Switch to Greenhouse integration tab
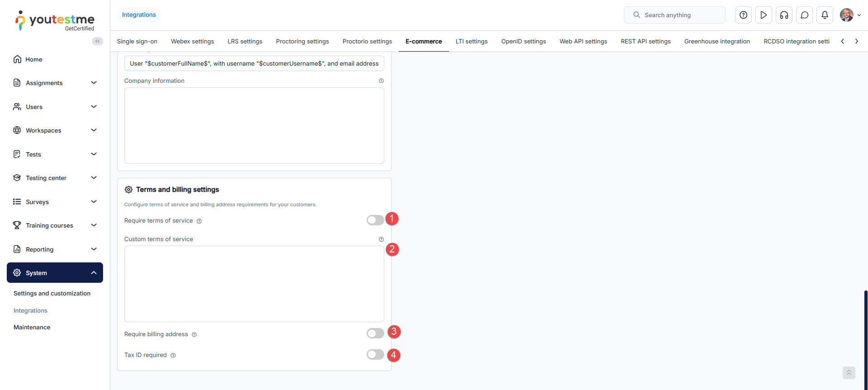The height and width of the screenshot is (390, 868). click(x=717, y=41)
